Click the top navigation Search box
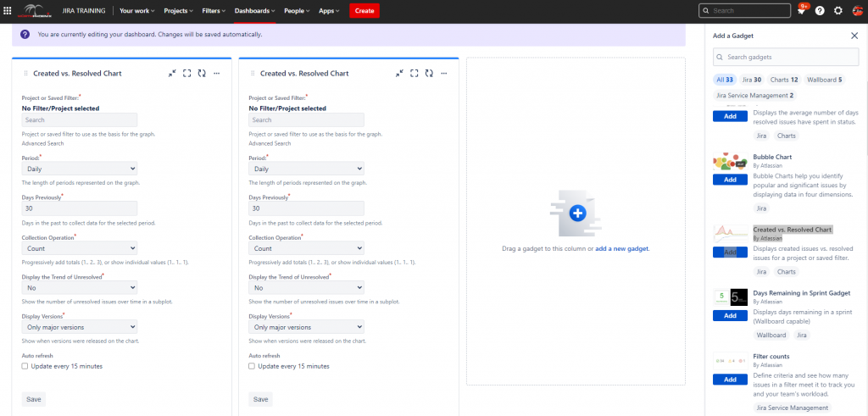Image resolution: width=868 pixels, height=416 pixels. click(744, 10)
